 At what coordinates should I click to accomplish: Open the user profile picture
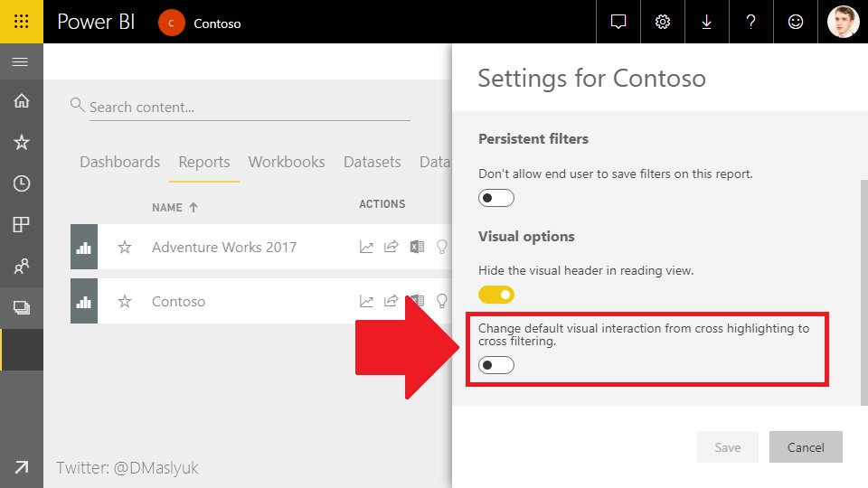(x=843, y=22)
